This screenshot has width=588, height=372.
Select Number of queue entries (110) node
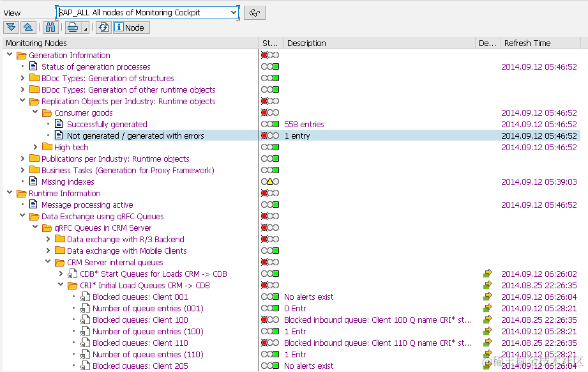[147, 354]
